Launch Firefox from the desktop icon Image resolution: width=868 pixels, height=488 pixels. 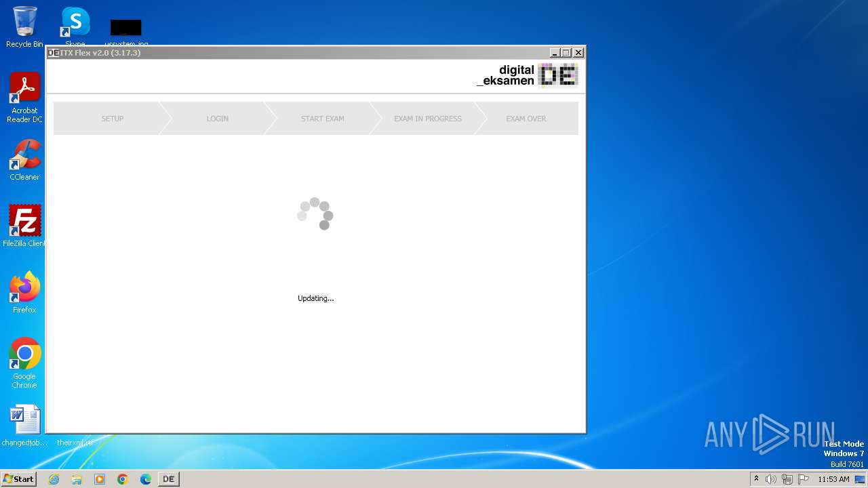pos(24,293)
